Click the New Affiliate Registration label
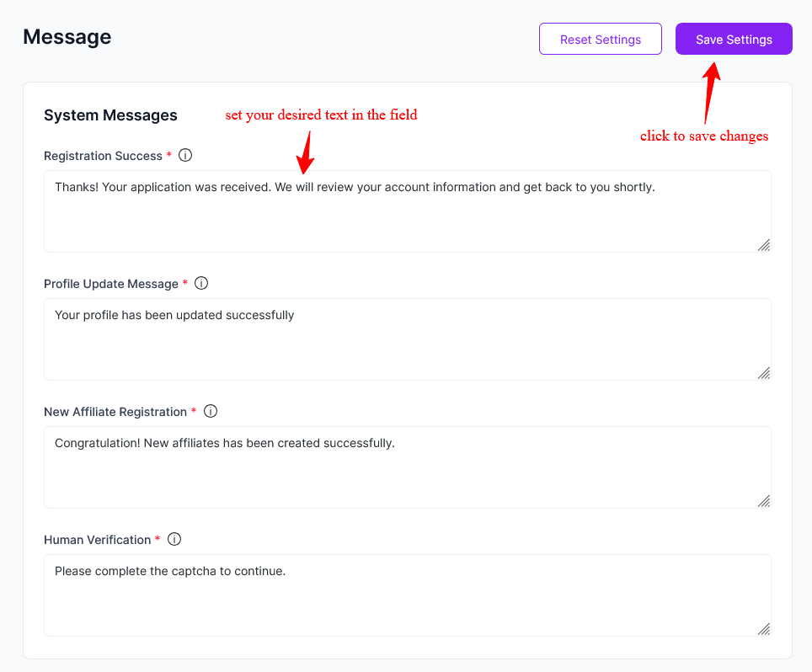Viewport: 812px width, 672px height. [x=115, y=412]
